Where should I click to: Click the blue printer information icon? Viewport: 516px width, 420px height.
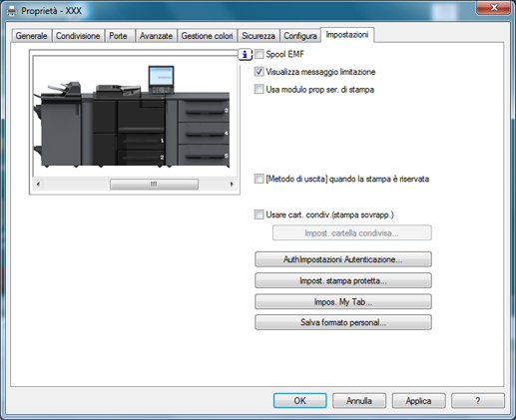click(x=245, y=54)
